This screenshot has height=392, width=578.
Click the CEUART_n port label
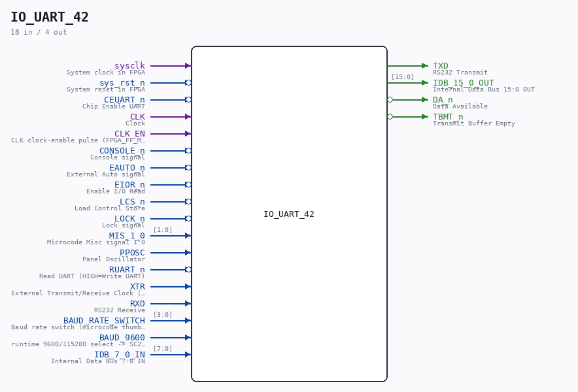pyautogui.click(x=124, y=99)
